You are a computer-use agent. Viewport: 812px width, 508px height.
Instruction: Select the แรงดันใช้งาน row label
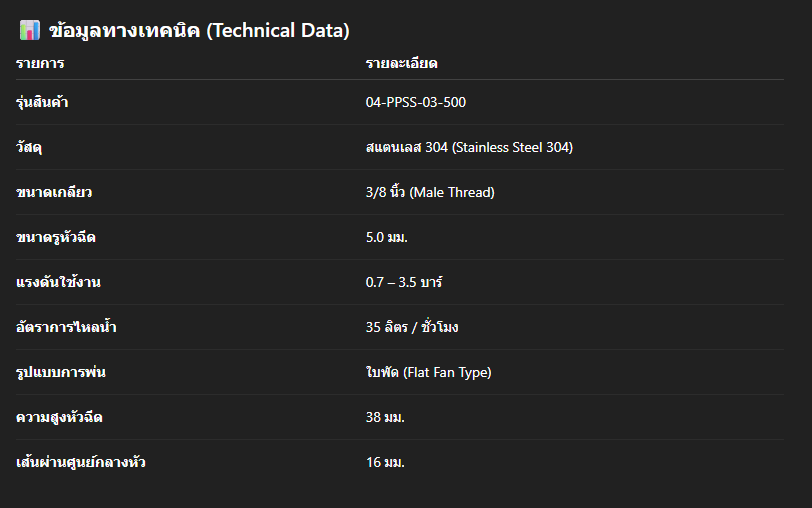58,282
